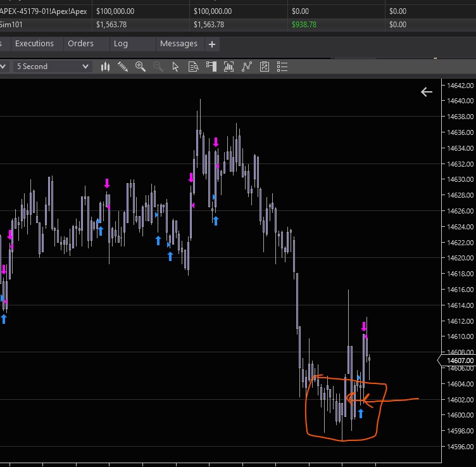The width and height of the screenshot is (476, 467).
Task: Open the Indicators line-graph icon
Action: (247, 67)
